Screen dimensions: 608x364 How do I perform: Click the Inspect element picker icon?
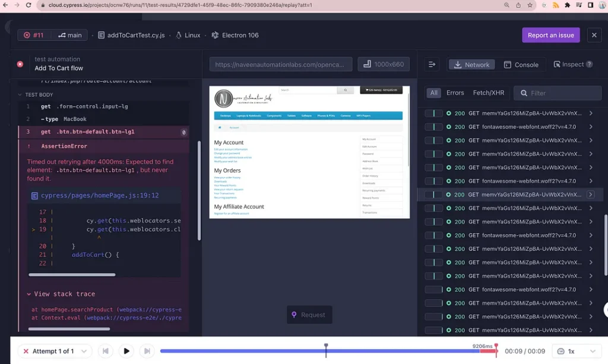tap(557, 64)
